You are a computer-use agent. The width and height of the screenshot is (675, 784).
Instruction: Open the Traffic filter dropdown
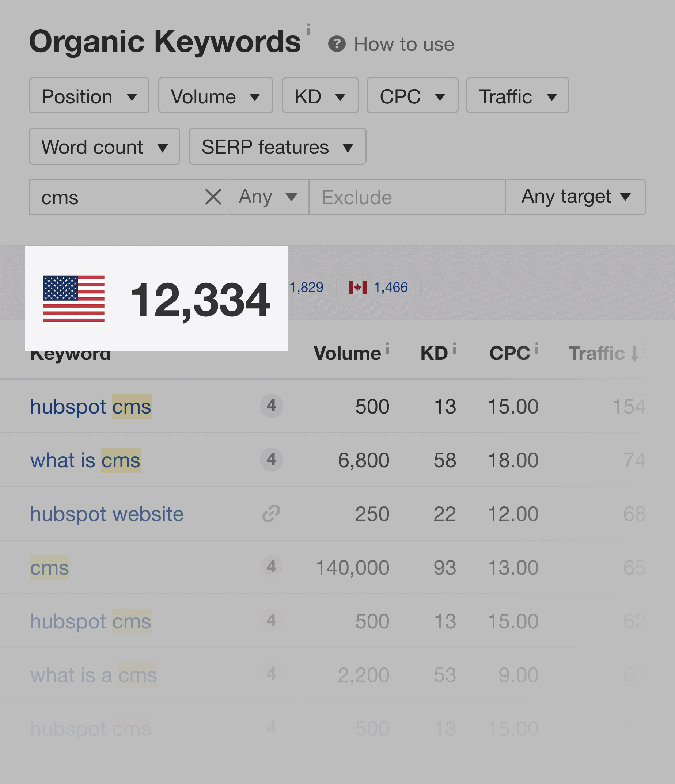[517, 95]
